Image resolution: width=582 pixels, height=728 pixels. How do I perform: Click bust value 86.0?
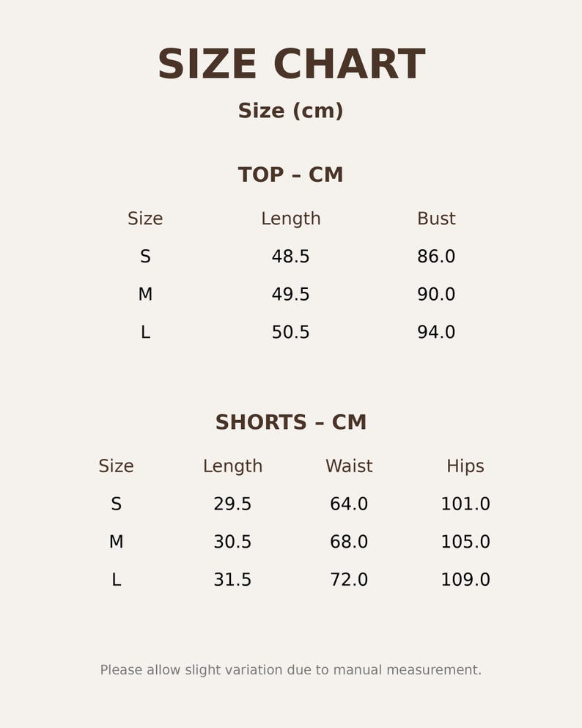coord(436,257)
